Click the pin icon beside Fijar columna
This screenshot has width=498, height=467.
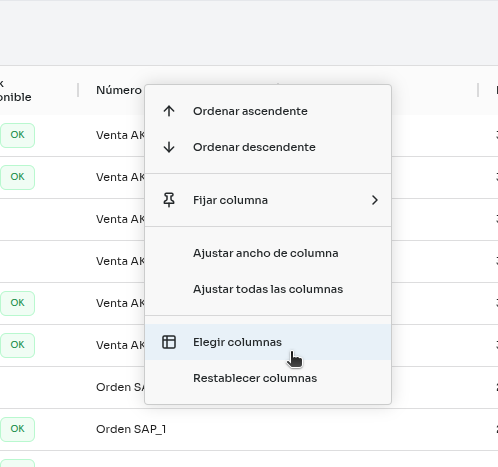coord(169,200)
